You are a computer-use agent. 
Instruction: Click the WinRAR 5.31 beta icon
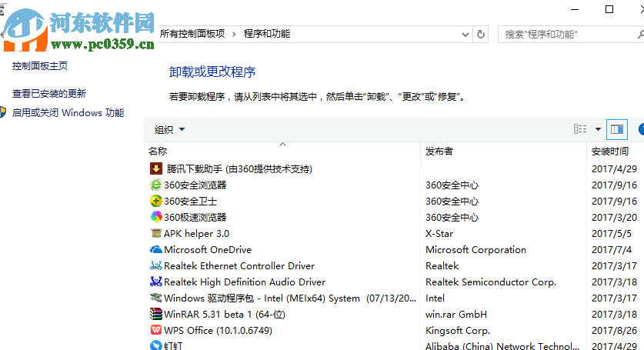point(155,315)
